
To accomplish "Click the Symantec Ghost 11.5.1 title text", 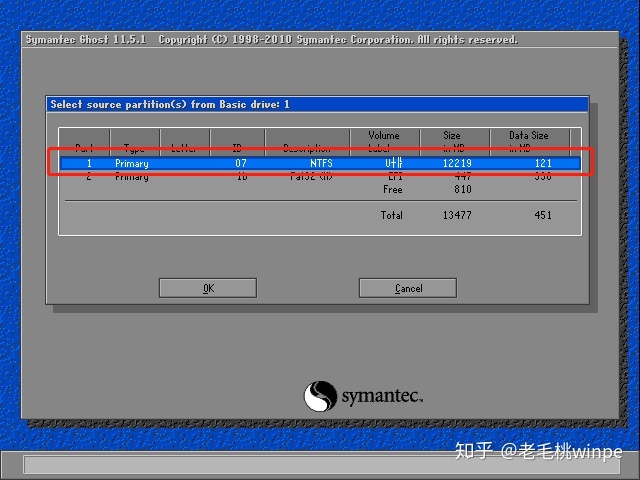I will coord(86,40).
